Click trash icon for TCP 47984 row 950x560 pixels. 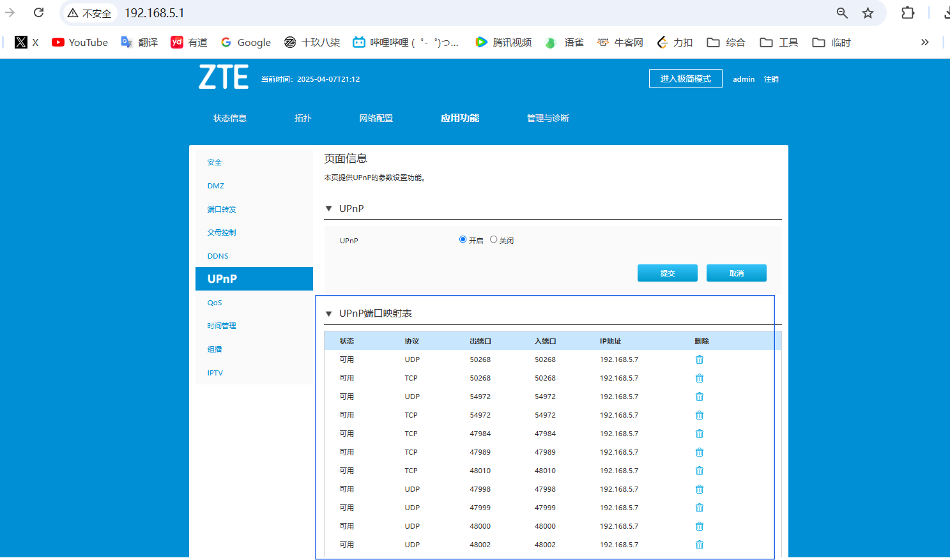699,434
